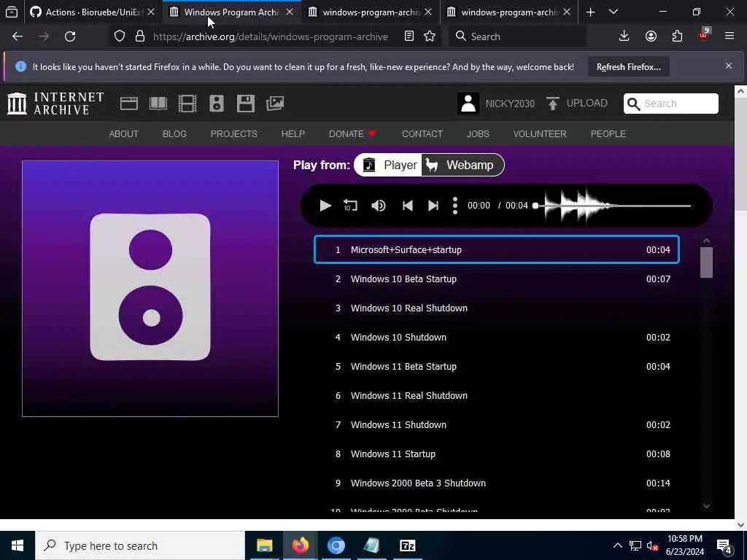Toggle reader view icon in address bar

[x=409, y=36]
